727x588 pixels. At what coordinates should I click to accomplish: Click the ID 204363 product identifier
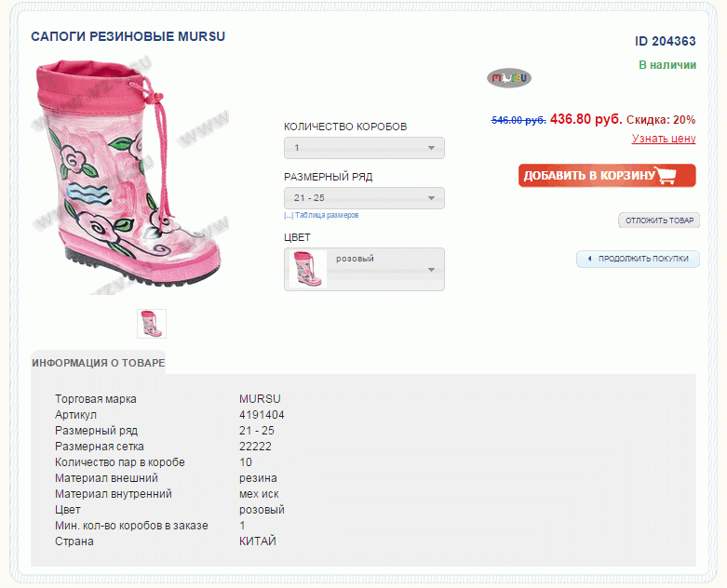point(666,41)
